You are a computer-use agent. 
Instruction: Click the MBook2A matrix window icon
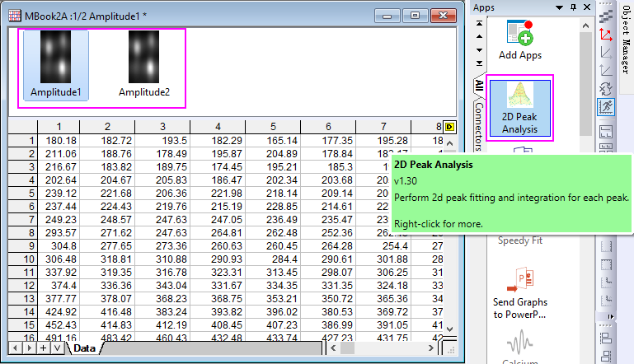(15, 16)
